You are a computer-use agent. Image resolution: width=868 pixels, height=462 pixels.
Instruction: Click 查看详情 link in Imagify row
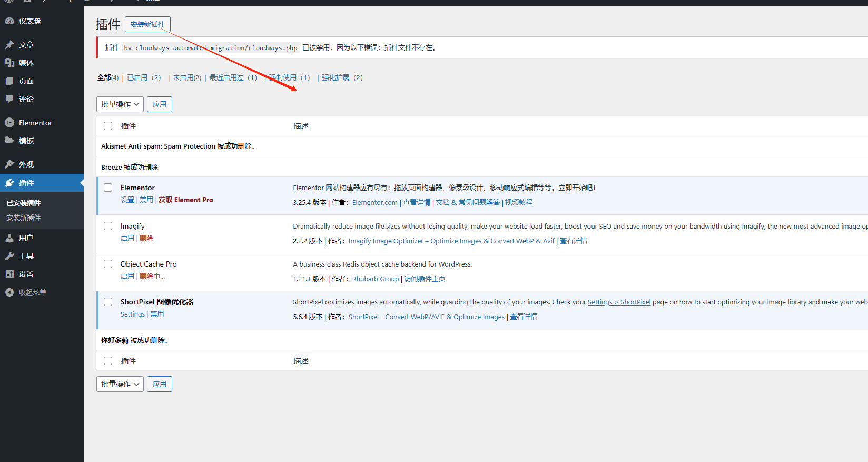(574, 241)
